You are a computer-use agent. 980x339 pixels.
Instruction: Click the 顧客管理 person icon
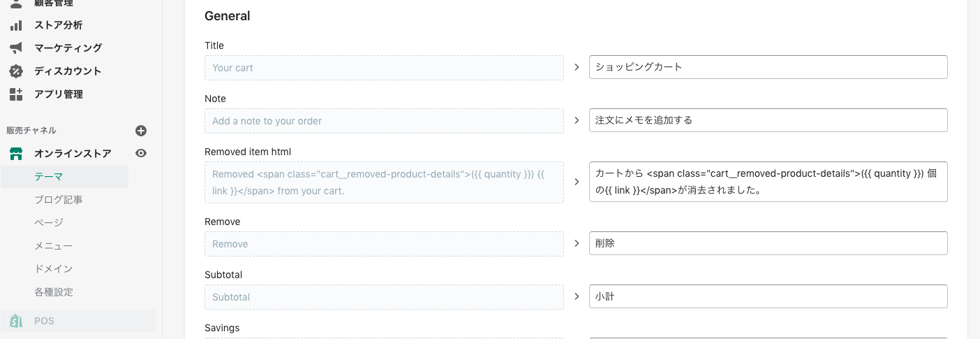(x=16, y=3)
